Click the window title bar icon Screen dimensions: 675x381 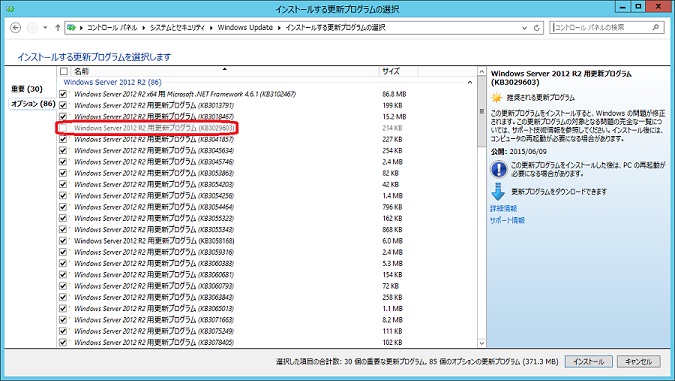11,9
